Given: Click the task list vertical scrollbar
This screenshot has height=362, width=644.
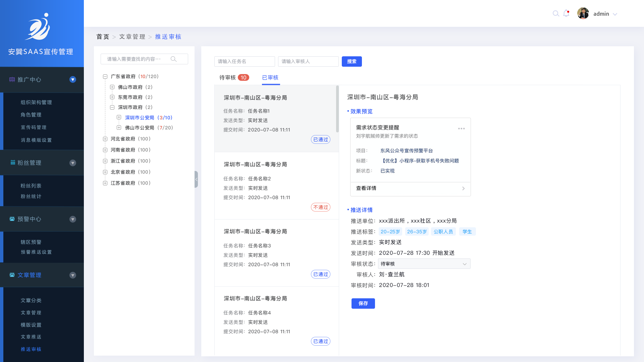Looking at the screenshot, I should click(337, 109).
